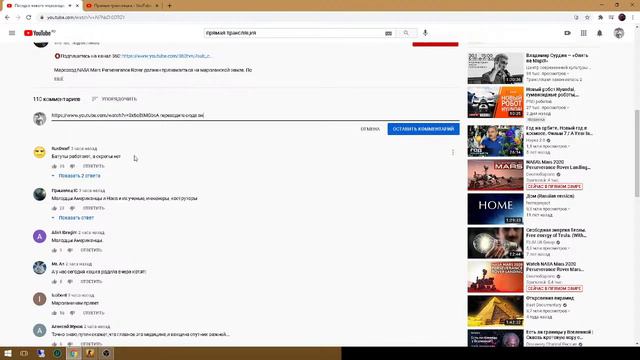
Task: Expand description with 'Ещё' link
Action: click(58, 79)
